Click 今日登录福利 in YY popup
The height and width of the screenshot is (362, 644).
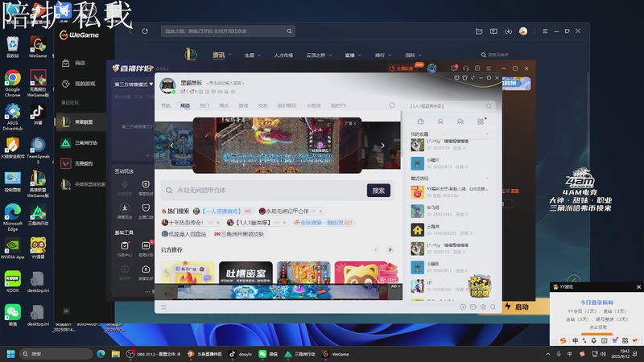pyautogui.click(x=597, y=302)
